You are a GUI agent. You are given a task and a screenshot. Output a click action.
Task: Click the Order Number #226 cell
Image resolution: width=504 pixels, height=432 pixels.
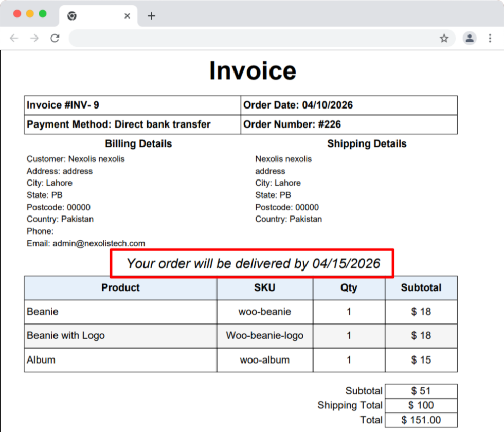coord(349,124)
